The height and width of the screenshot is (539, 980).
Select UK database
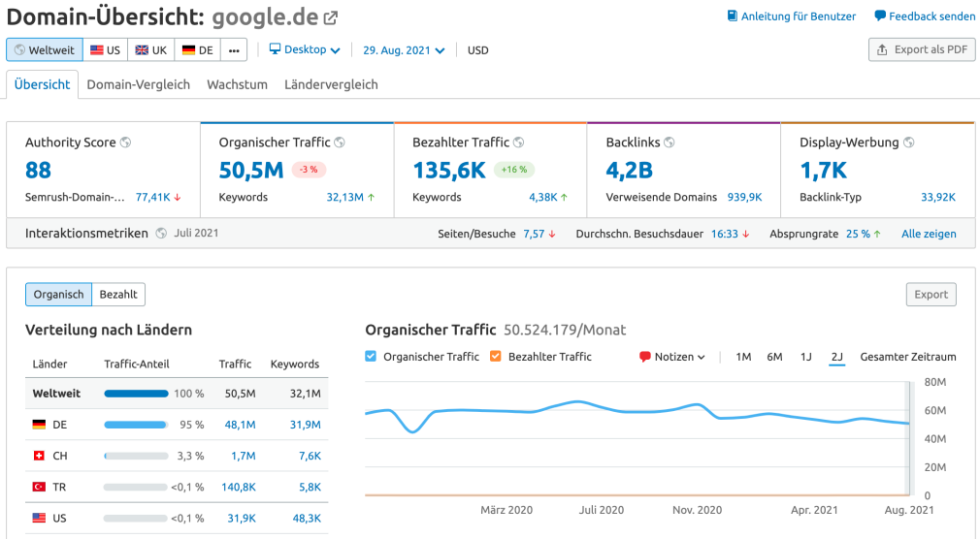[150, 50]
